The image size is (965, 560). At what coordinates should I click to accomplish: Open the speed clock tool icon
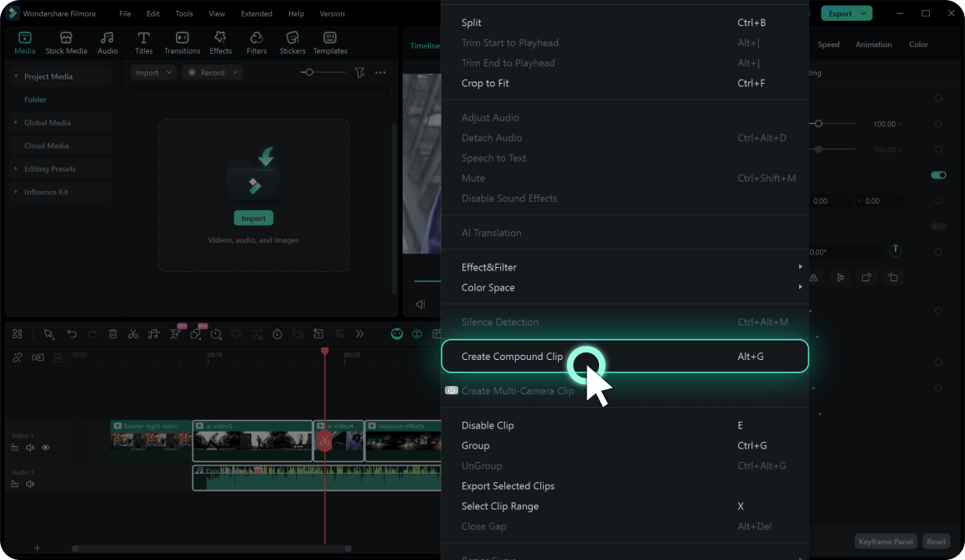tap(216, 334)
